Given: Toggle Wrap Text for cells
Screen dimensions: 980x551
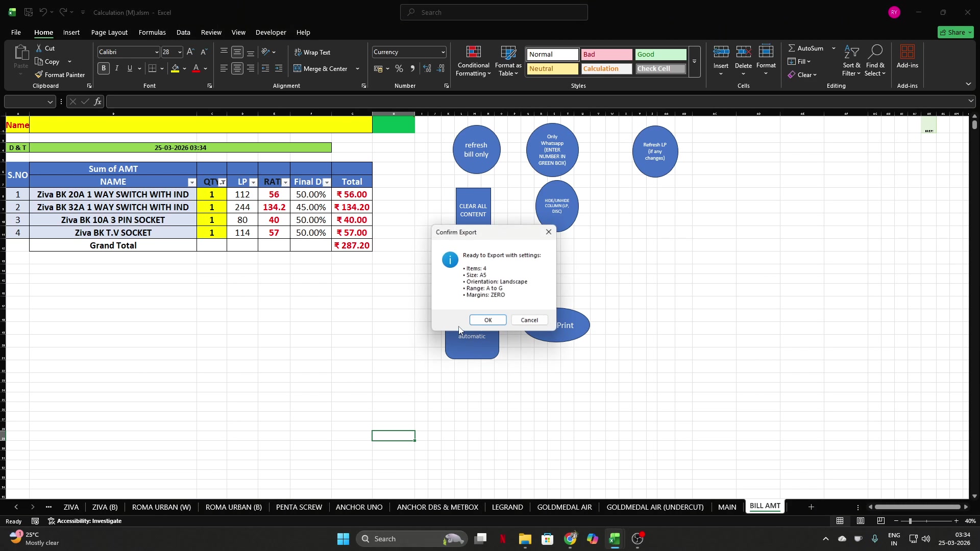Looking at the screenshot, I should pyautogui.click(x=312, y=52).
